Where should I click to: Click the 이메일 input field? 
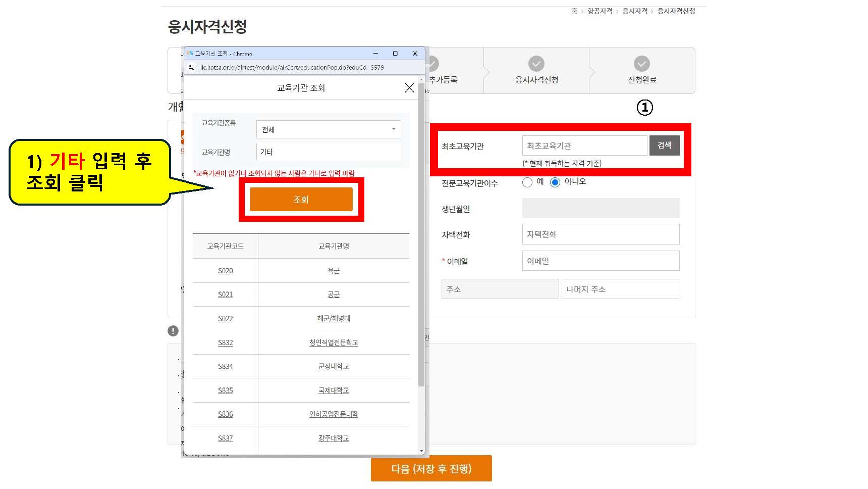pyautogui.click(x=601, y=261)
